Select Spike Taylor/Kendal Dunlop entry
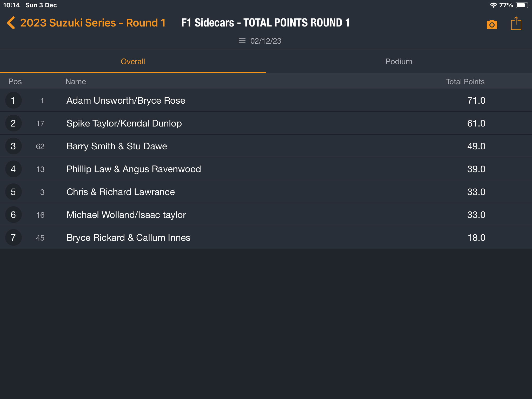The height and width of the screenshot is (399, 532). tap(266, 123)
